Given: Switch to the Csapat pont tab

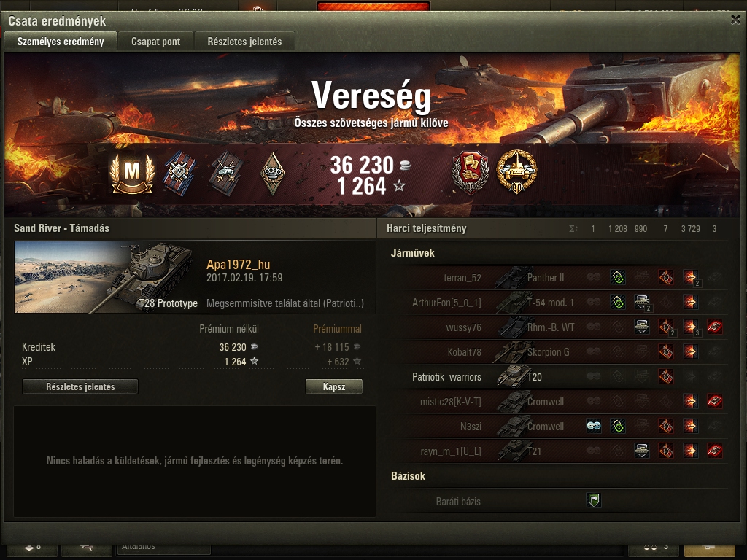Looking at the screenshot, I should 156,42.
